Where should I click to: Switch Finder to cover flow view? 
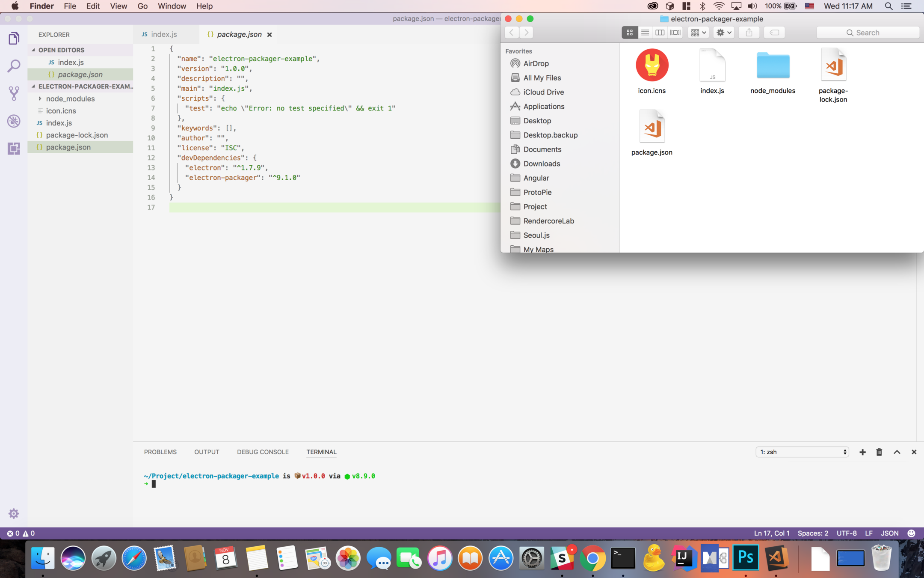pos(675,33)
